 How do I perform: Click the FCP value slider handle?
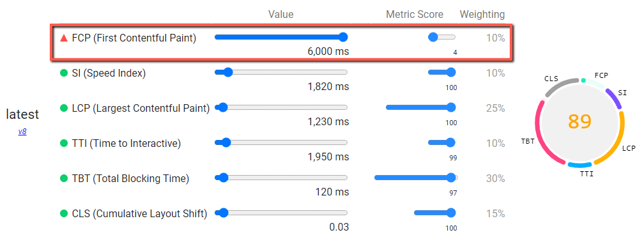tap(343, 38)
